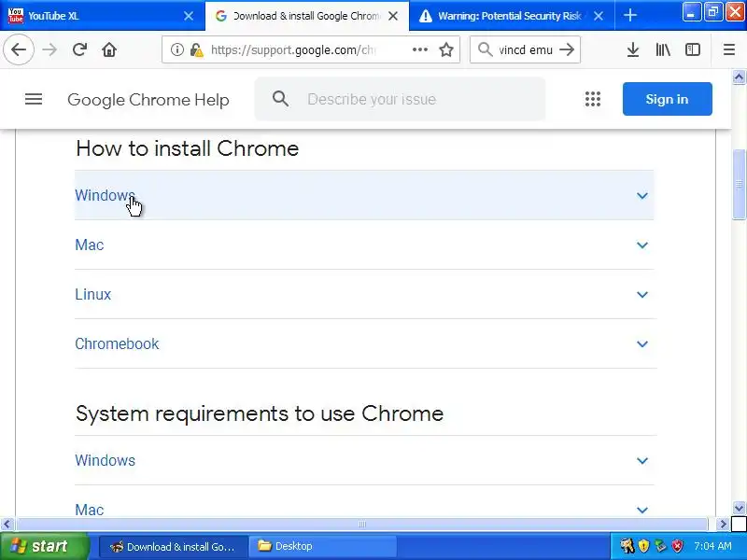Switch to Warning: Potential Security Risk tab
The image size is (747, 560).
[511, 16]
